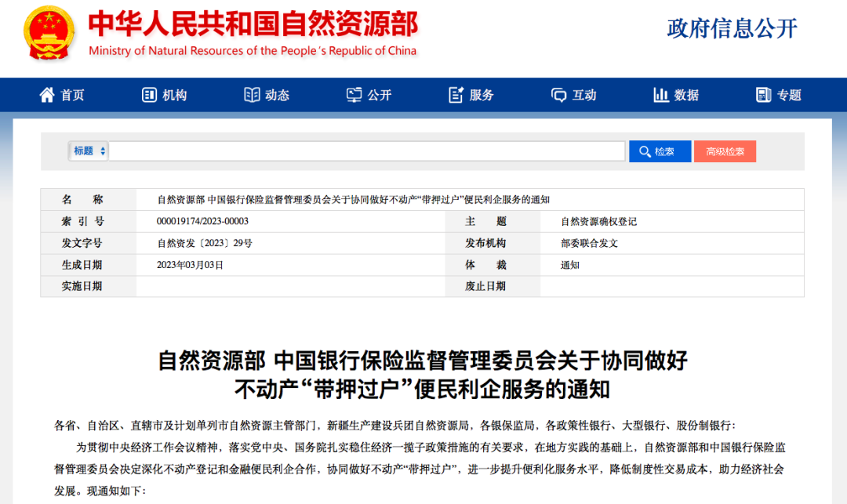
Task: Click the home icon beside 首页
Action: point(45,94)
